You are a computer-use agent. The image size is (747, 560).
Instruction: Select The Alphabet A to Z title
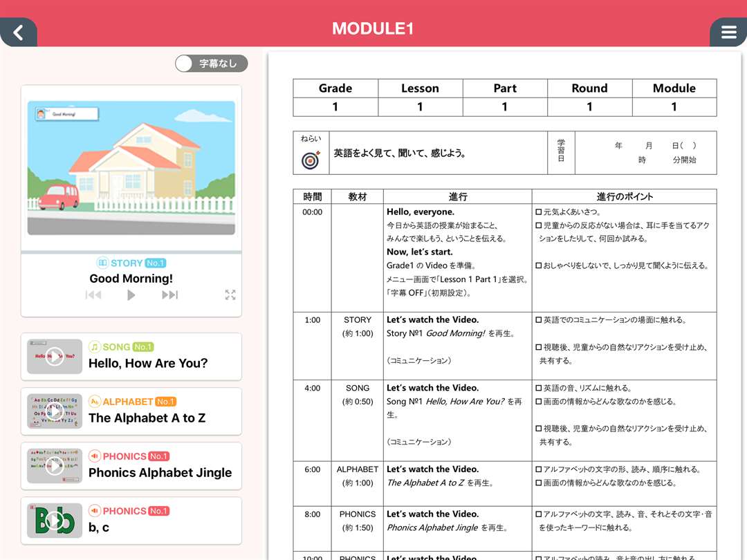point(147,418)
